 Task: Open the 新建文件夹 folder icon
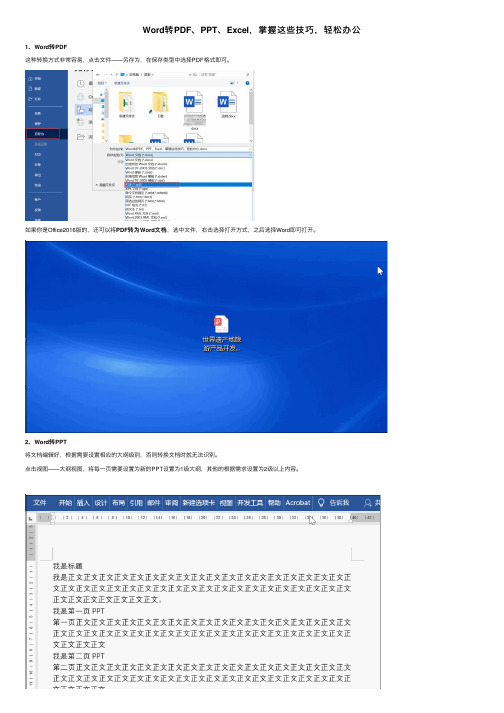point(126,102)
